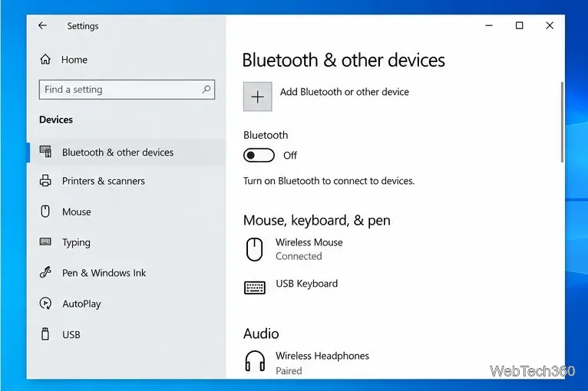The image size is (588, 391).
Task: Click the plus Add device button
Action: [258, 97]
